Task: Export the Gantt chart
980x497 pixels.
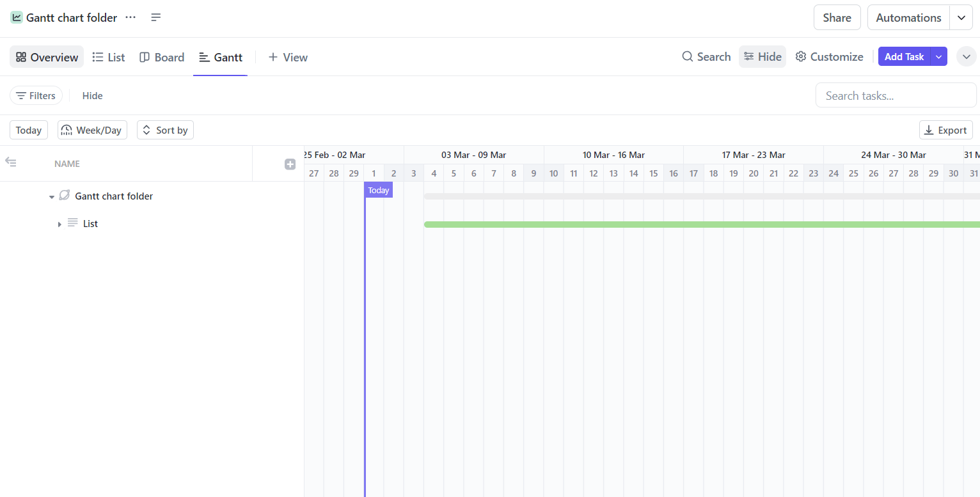Action: (945, 130)
